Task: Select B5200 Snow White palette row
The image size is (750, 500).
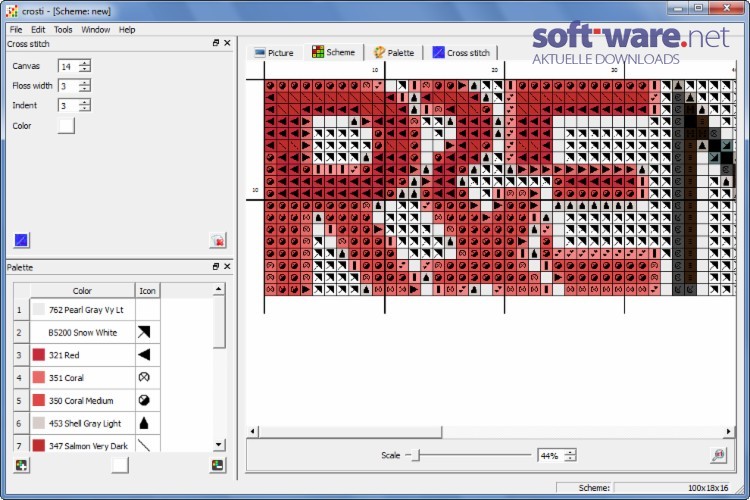Action: pyautogui.click(x=87, y=333)
